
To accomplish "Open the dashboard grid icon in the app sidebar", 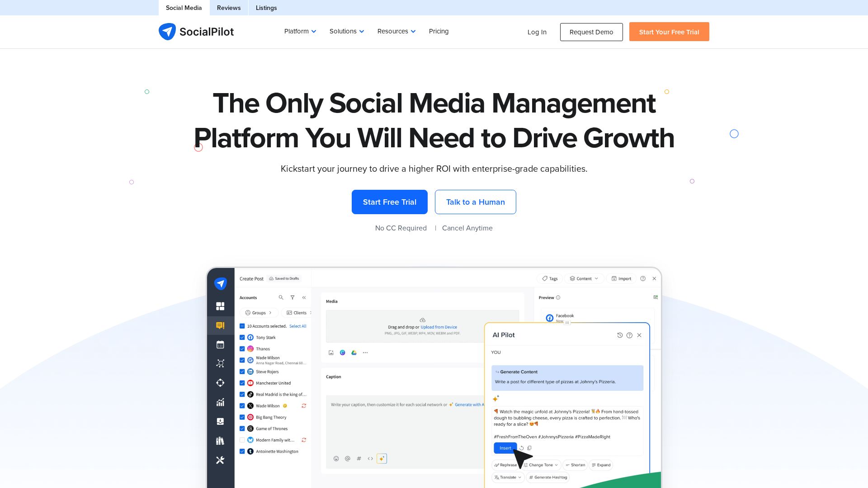I will (x=220, y=306).
